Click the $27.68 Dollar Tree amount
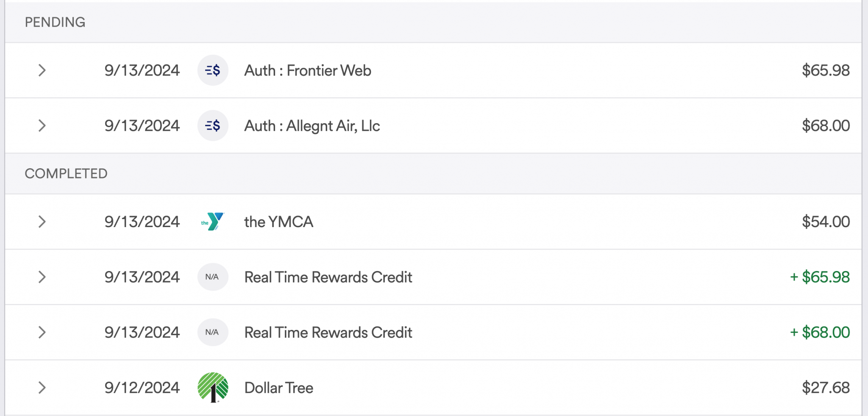868x416 pixels. pos(826,388)
